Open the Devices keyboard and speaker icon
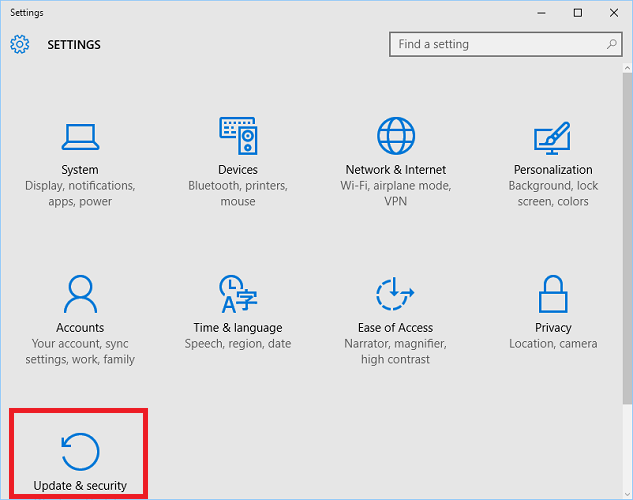The image size is (633, 500). click(238, 136)
